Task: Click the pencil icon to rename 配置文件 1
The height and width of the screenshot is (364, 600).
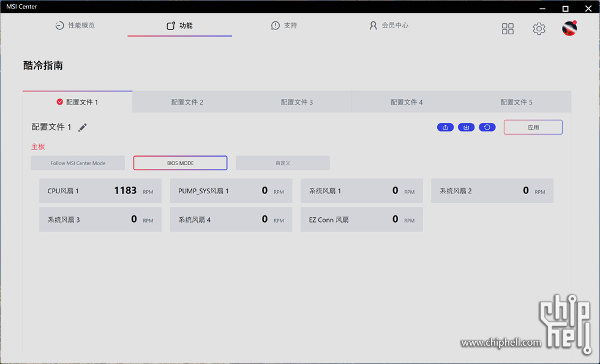Action: pyautogui.click(x=83, y=127)
